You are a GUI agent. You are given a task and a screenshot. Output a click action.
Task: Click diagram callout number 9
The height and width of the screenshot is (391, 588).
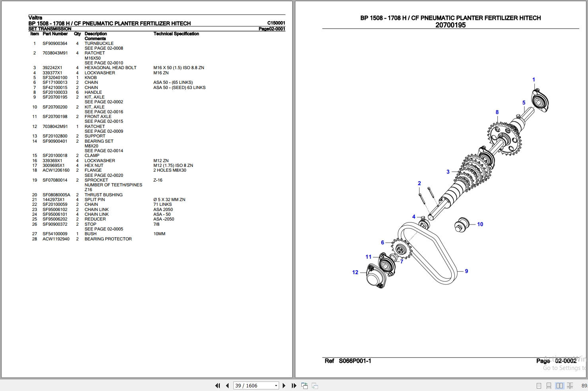pos(466,271)
